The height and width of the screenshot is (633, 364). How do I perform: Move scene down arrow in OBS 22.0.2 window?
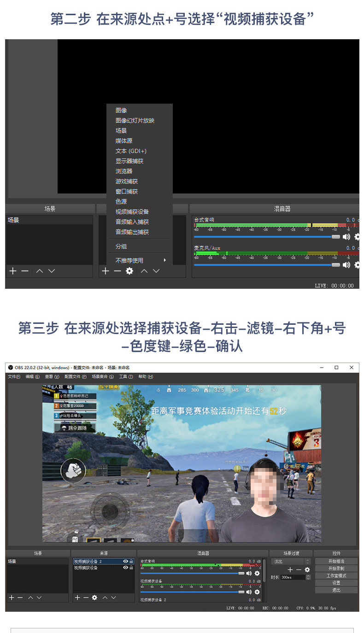(x=39, y=598)
